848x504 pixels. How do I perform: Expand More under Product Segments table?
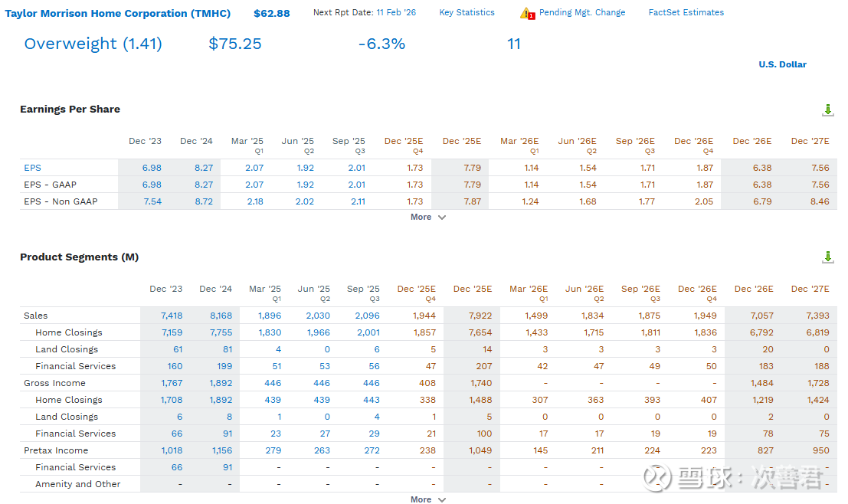click(427, 499)
